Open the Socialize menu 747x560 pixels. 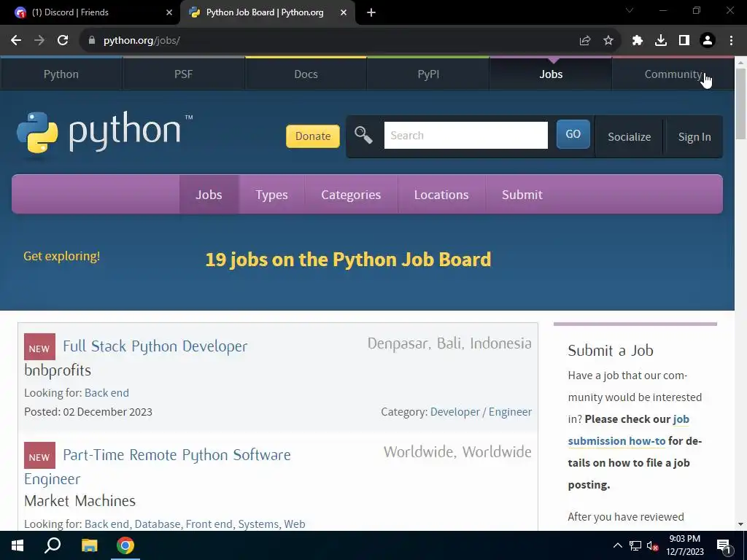630,136
